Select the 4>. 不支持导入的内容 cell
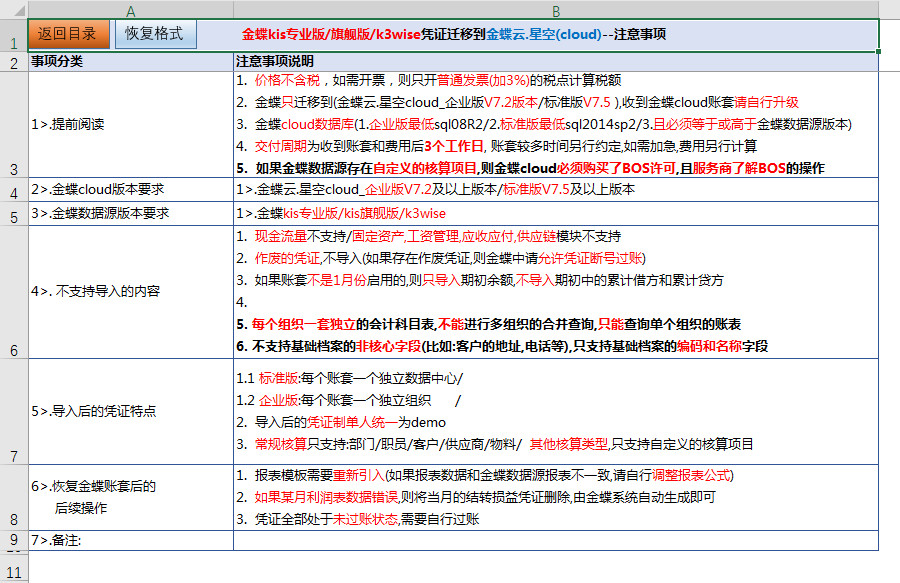 click(x=130, y=292)
